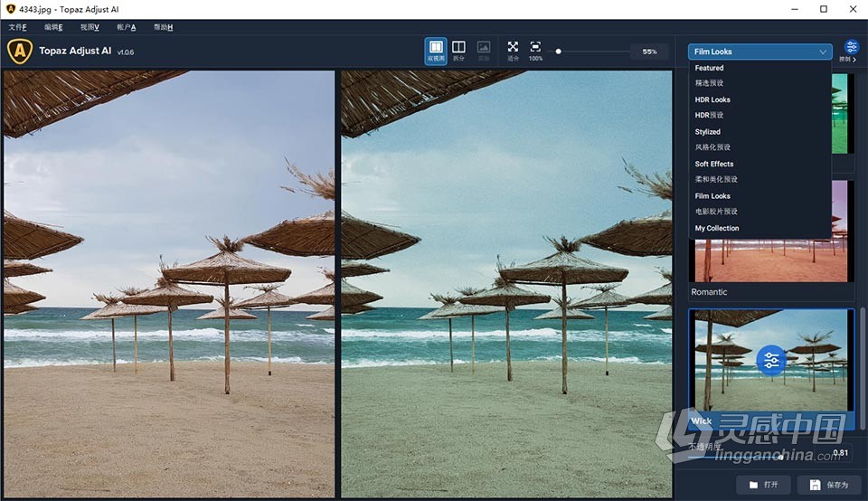Open the 帮助 (Help) menu
This screenshot has width=868, height=501.
coord(163,27)
